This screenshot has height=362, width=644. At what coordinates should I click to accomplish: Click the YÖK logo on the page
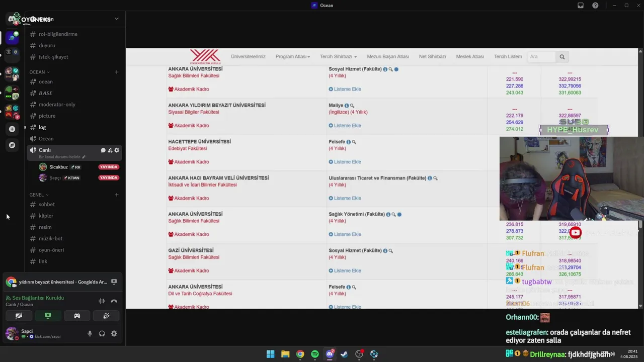click(205, 57)
